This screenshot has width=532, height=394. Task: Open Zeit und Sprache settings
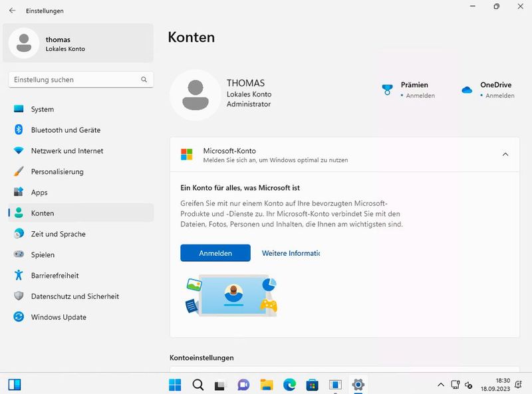coord(57,234)
